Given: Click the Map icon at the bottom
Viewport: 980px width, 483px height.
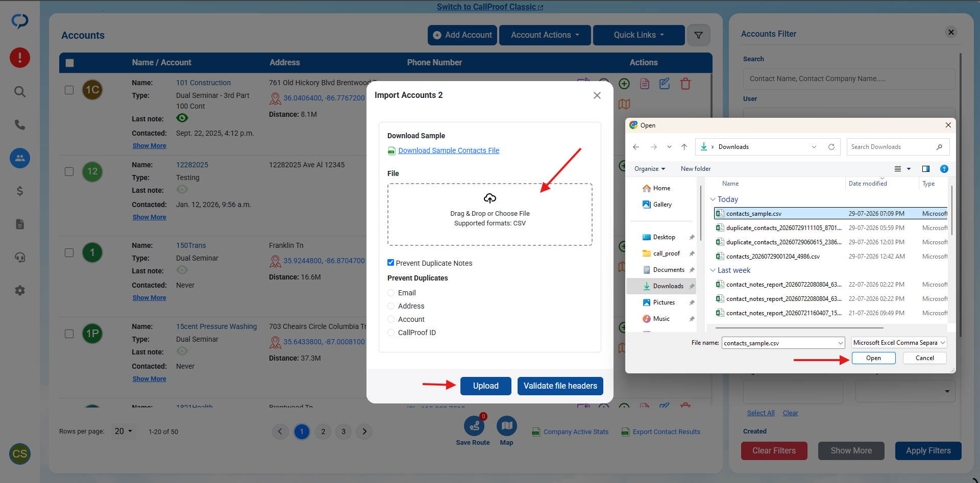Looking at the screenshot, I should [x=507, y=426].
